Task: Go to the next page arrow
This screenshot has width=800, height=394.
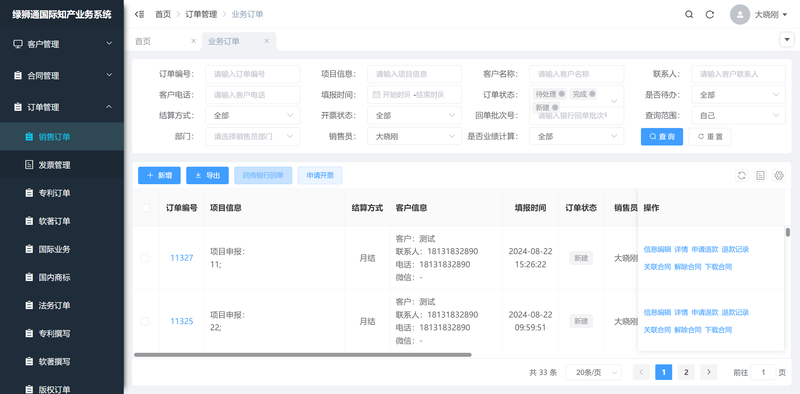Action: point(709,372)
